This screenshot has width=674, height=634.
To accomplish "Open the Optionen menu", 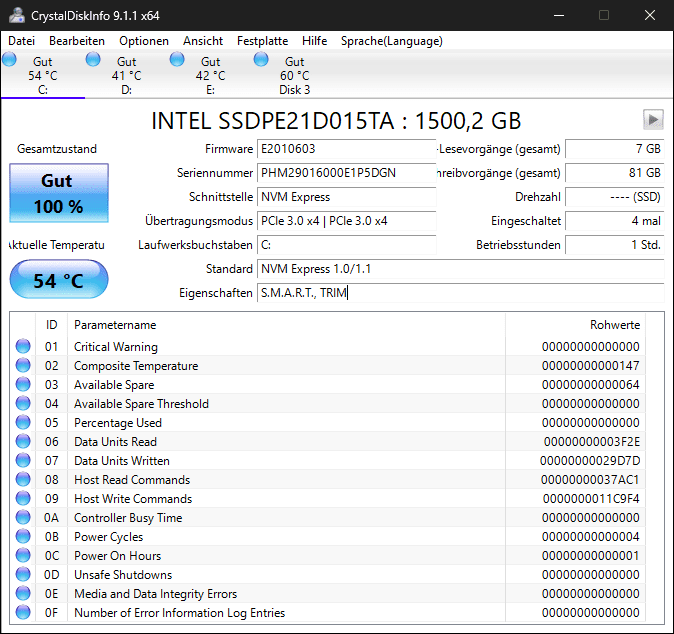I will [x=144, y=41].
